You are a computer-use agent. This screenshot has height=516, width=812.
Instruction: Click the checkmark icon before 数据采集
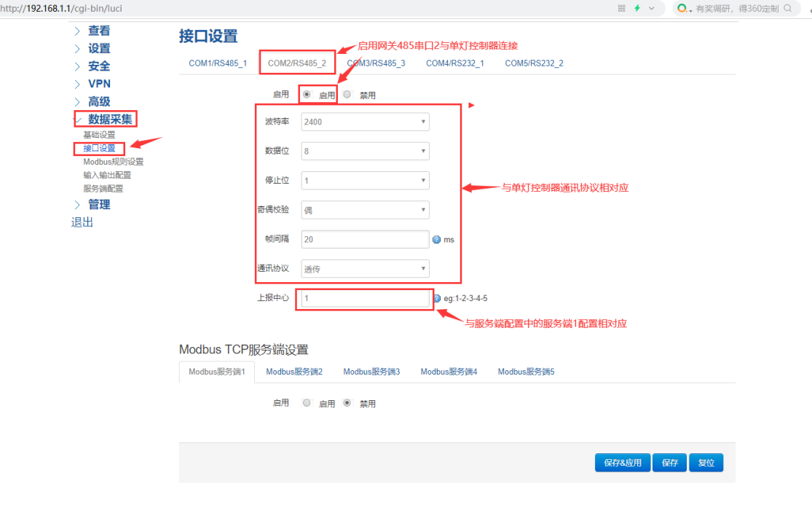(78, 118)
